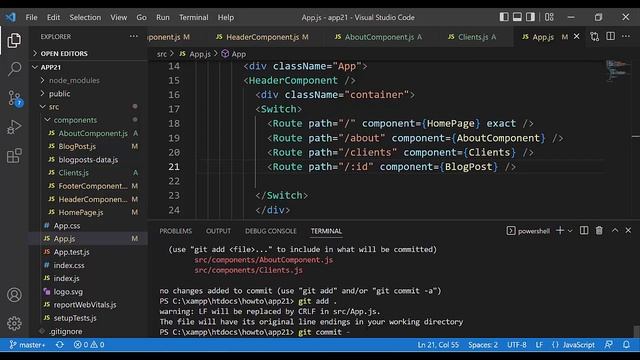Screen dimensions: 640x360
Task: Switch to the HeaderComponent.js tab
Action: tap(262, 37)
